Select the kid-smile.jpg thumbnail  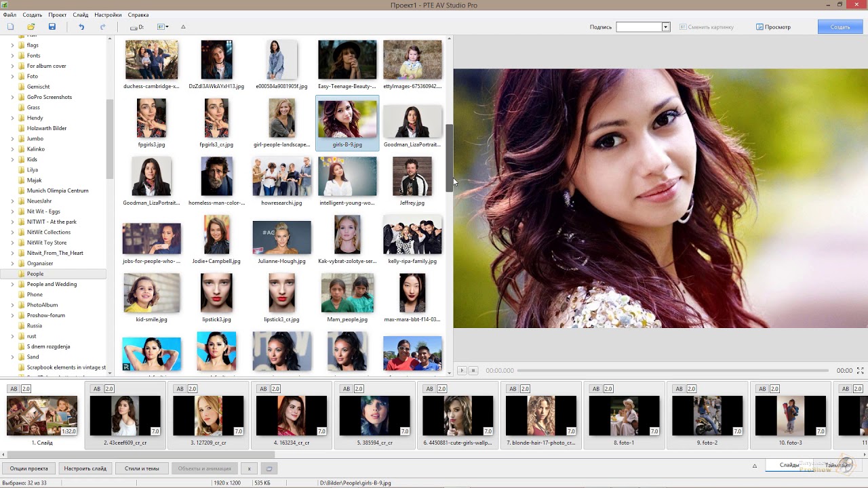[151, 298]
